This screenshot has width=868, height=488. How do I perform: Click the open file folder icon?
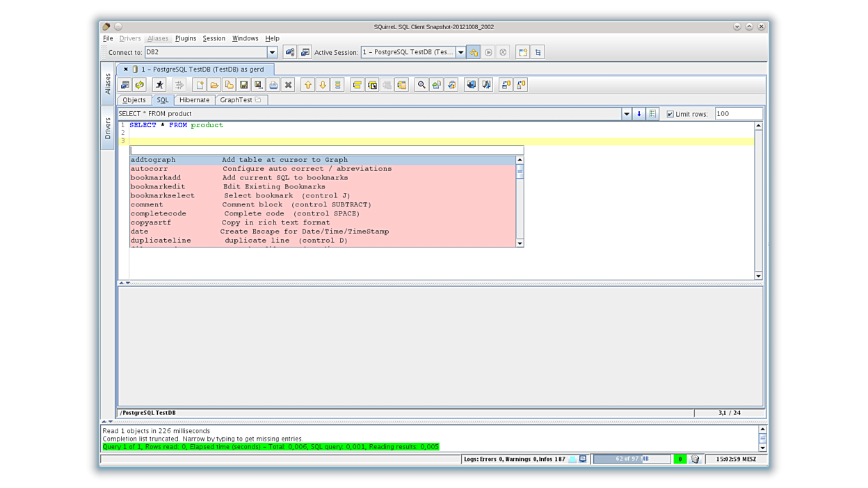pyautogui.click(x=214, y=85)
